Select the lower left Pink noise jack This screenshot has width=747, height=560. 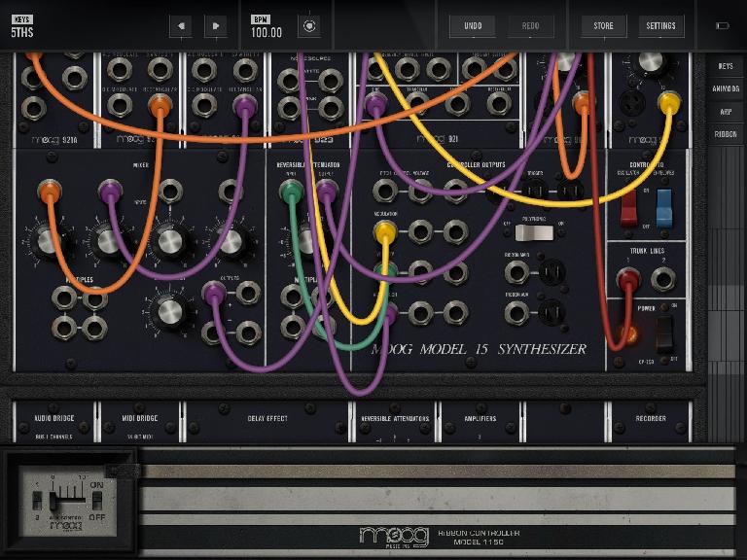point(289,108)
